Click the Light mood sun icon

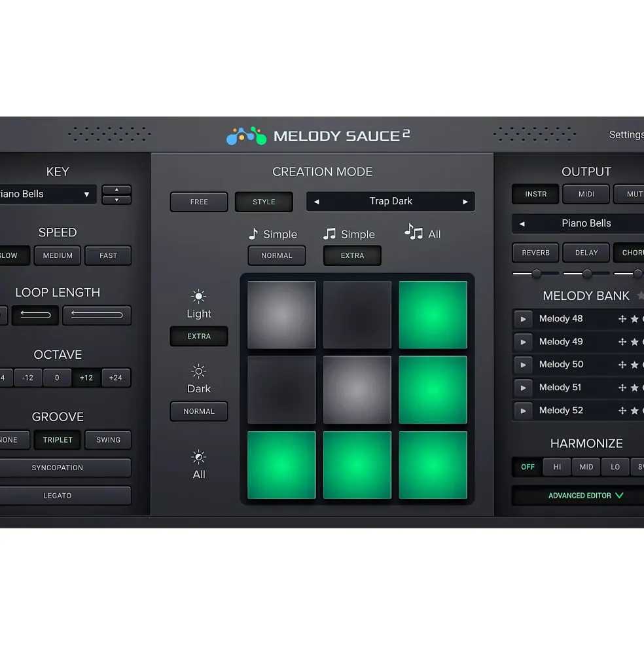pos(198,296)
